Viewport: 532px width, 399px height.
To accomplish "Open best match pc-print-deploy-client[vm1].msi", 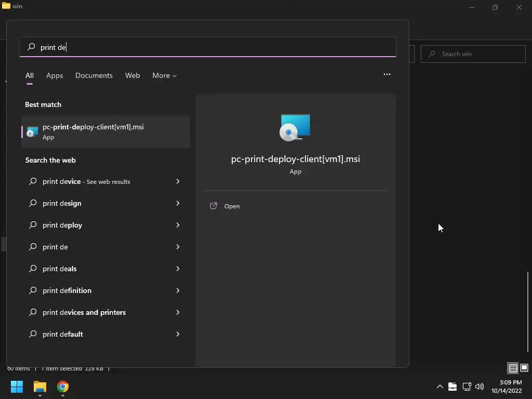I will [105, 131].
